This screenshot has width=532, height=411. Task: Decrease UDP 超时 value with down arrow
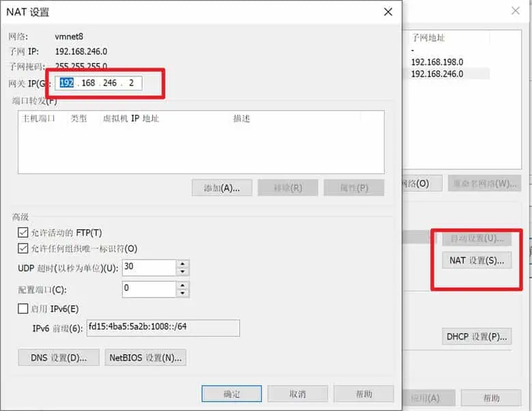[183, 272]
